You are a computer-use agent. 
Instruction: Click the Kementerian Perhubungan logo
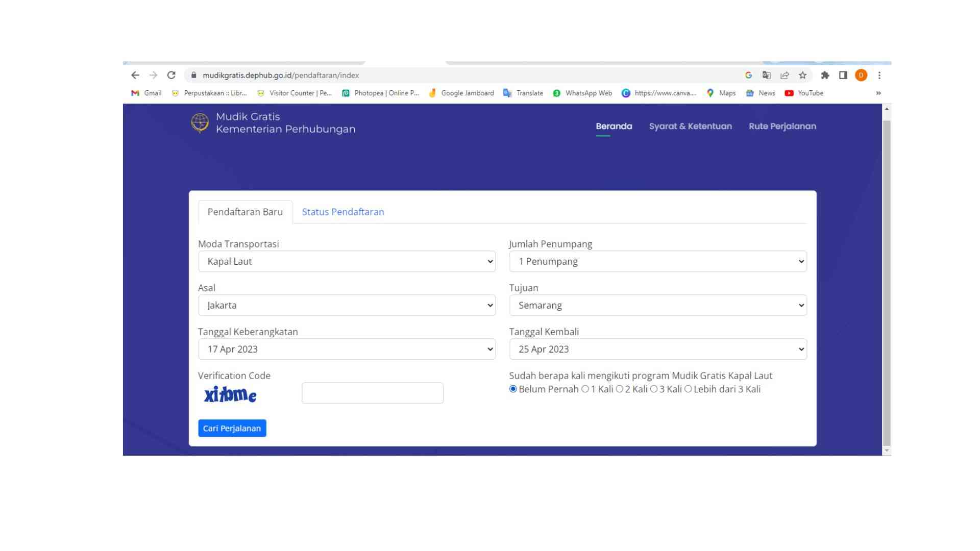[x=200, y=123]
